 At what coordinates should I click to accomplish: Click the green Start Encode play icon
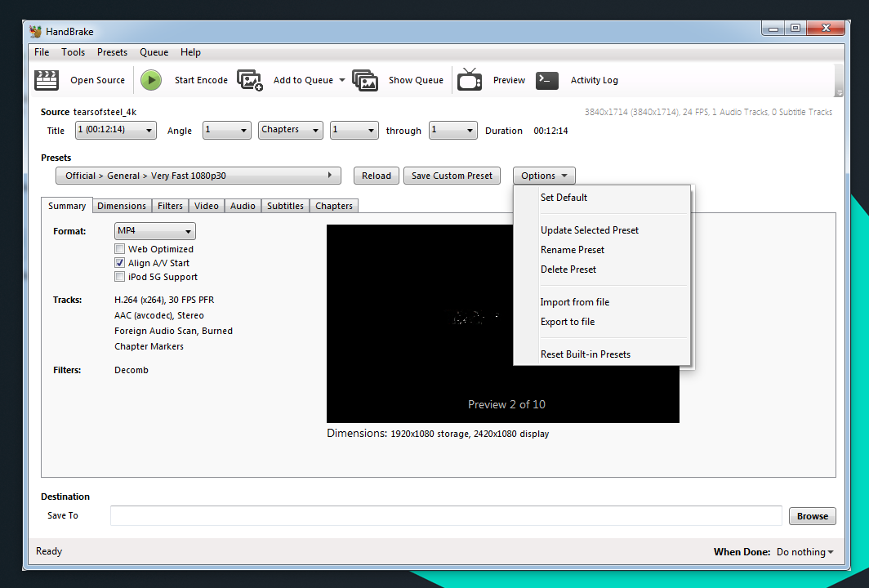click(x=151, y=80)
